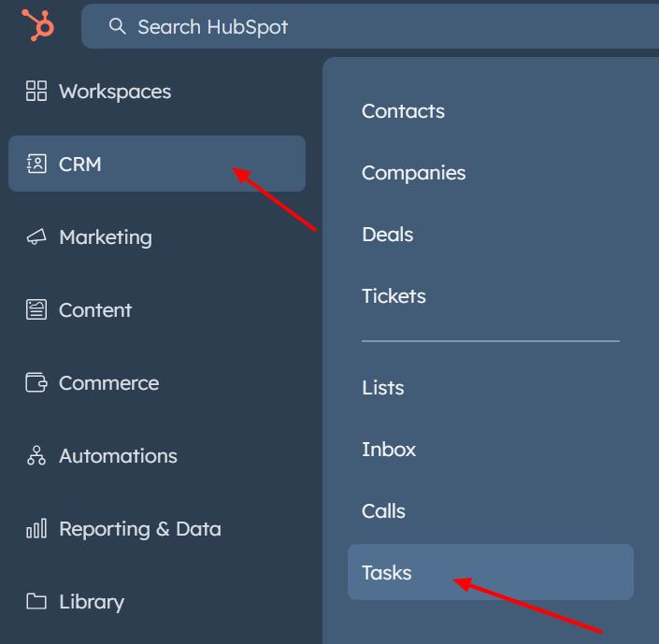Select Calls in the CRM submenu
Screen dimensions: 659x644
pos(383,511)
